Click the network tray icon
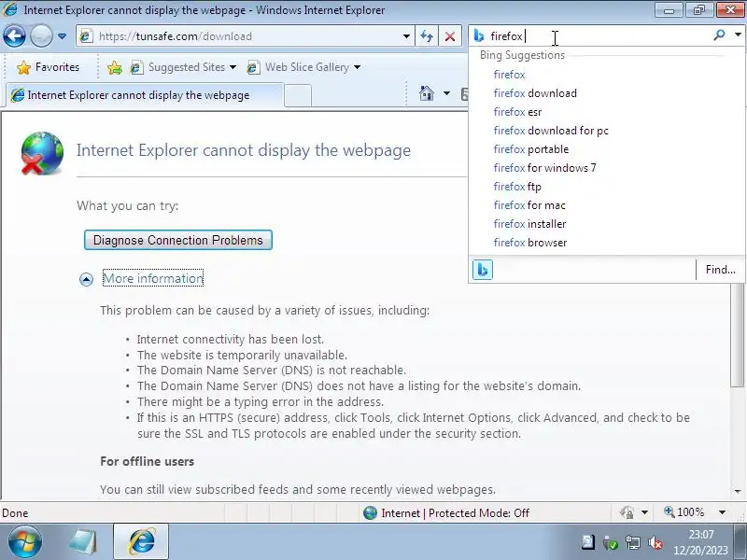Screen dimensions: 747x560 (x=633, y=542)
